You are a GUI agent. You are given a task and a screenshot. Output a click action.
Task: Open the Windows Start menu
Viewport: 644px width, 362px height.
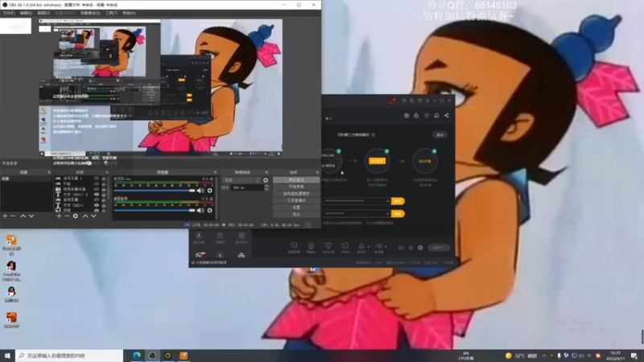coord(7,356)
